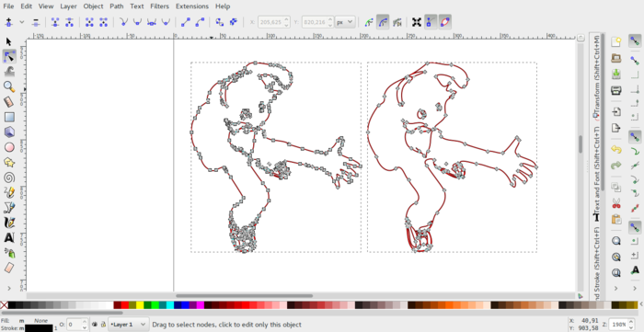Select the Ellipse circle tool

pyautogui.click(x=9, y=147)
